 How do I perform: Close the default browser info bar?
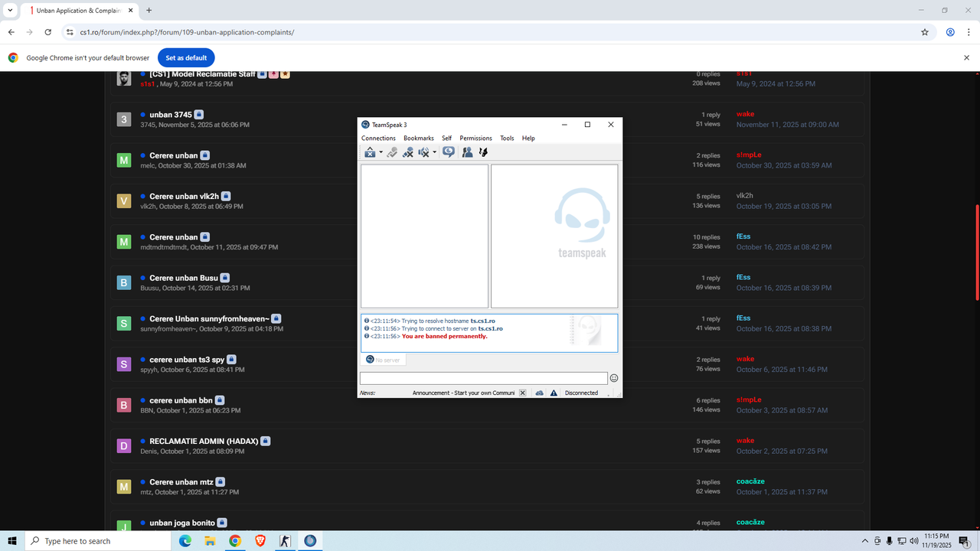click(x=966, y=57)
